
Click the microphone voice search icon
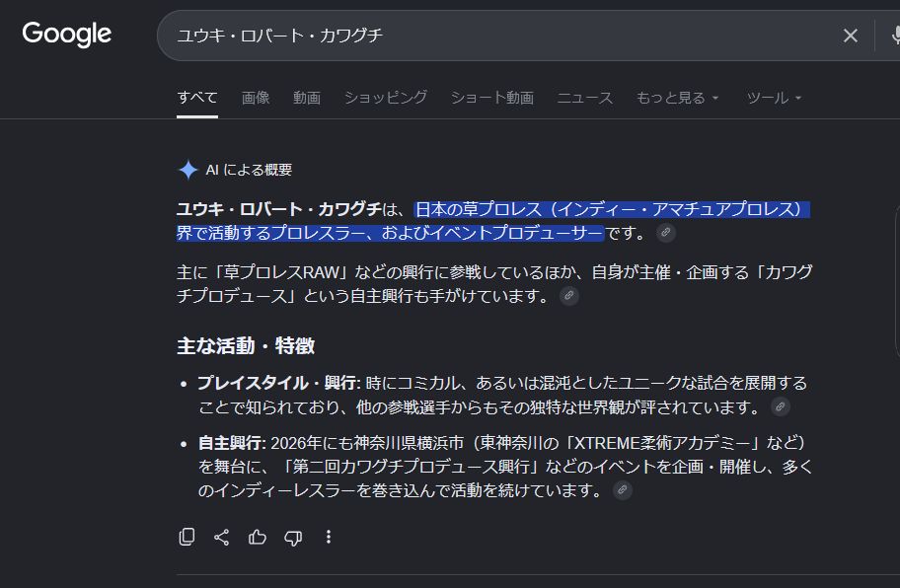coord(895,36)
